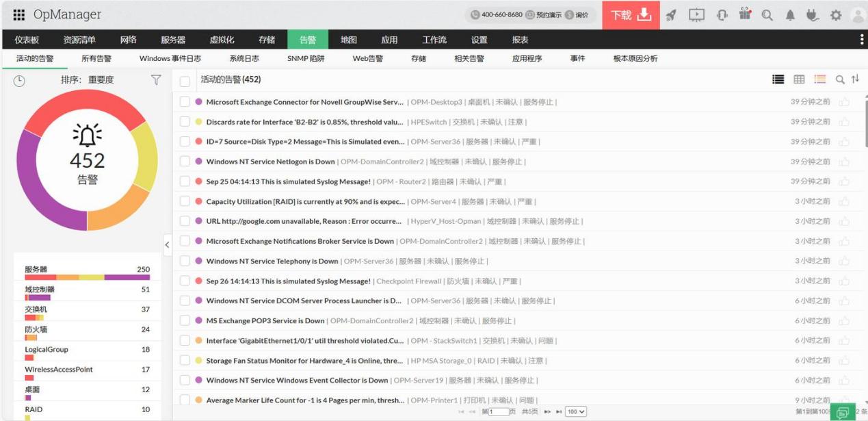Click the alarm list search icon

click(x=840, y=80)
